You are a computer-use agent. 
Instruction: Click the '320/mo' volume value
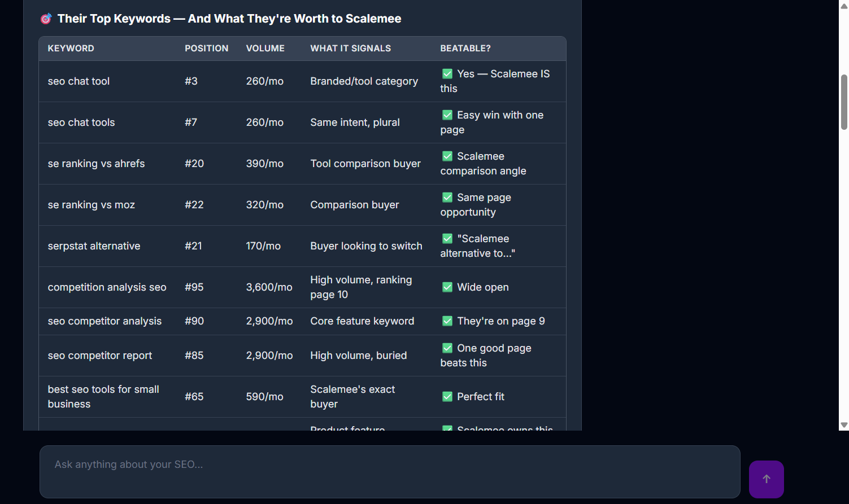pyautogui.click(x=265, y=205)
